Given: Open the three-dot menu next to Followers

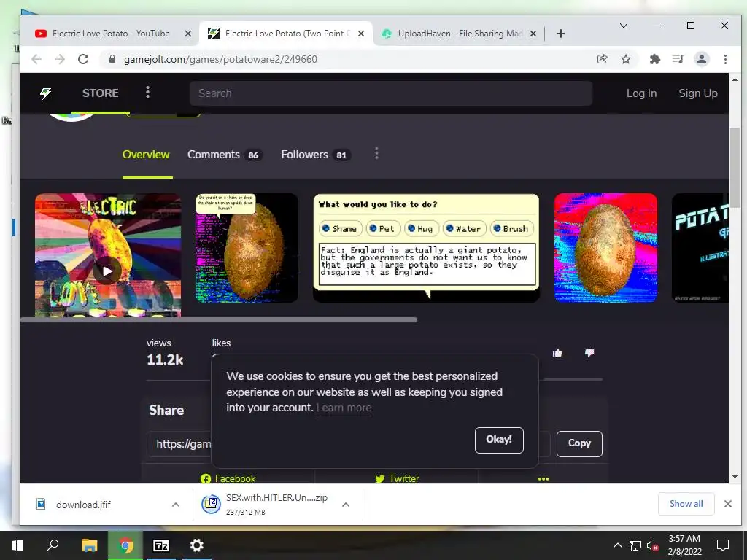Looking at the screenshot, I should (x=376, y=154).
